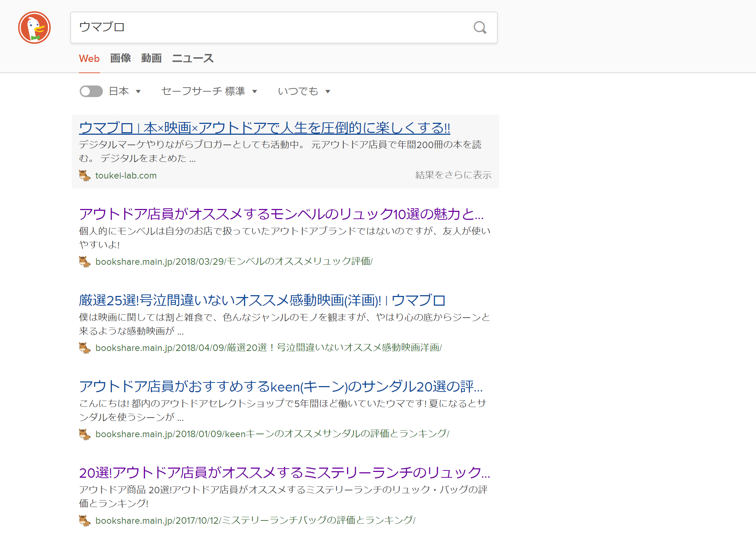Click snippet text 僕は映画に関しては割と雑食で
756x544 pixels.
point(285,324)
